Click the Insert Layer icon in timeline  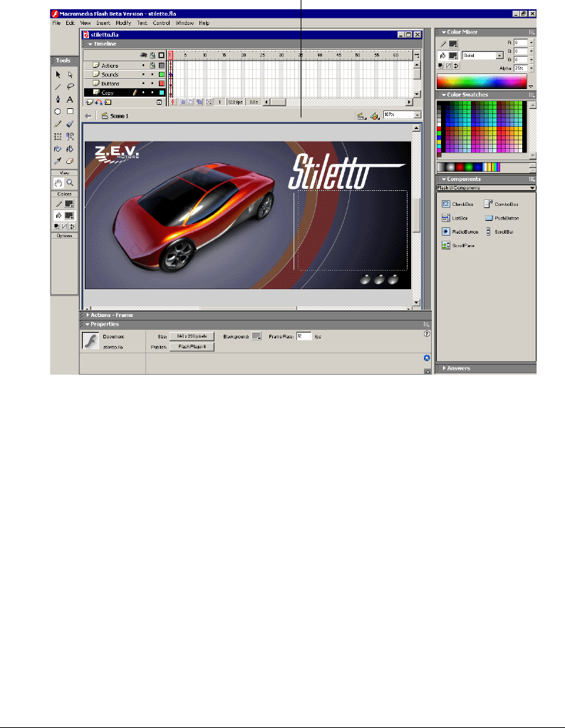(x=90, y=102)
